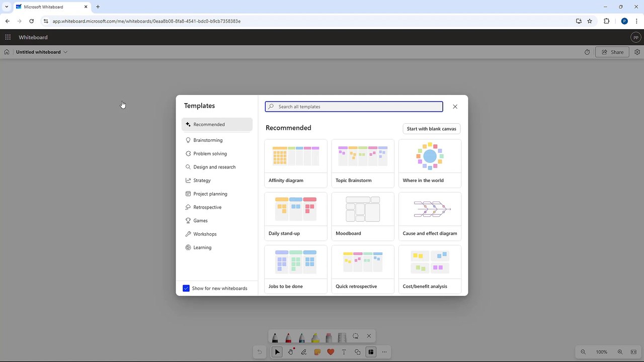Select the pink eraser tool
Viewport: 644px width, 362px height.
click(329, 337)
